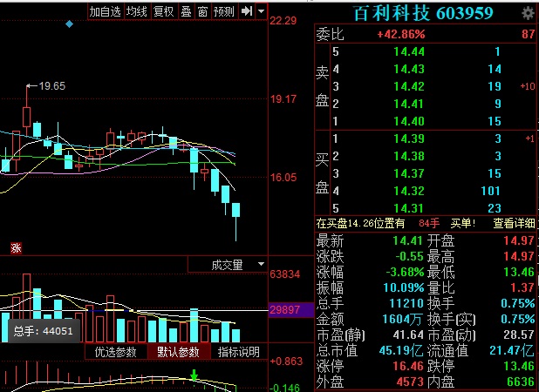Open 查看详细 details link

[x=515, y=224]
